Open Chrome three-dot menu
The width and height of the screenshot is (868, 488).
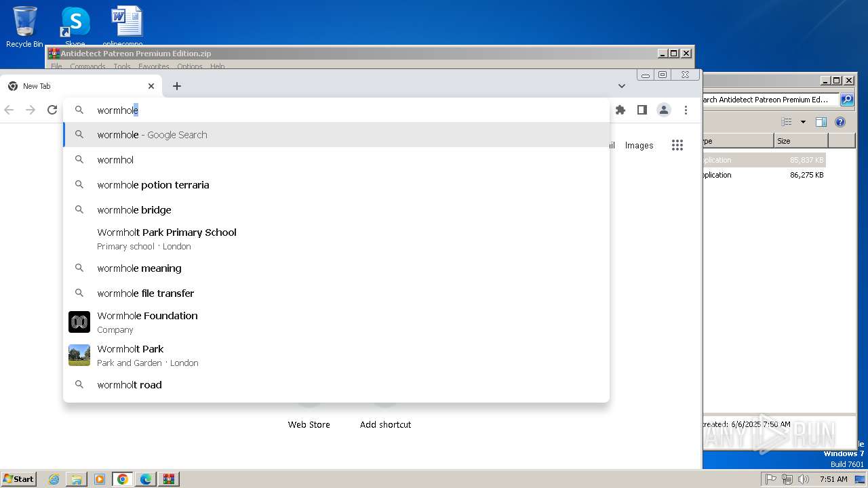[686, 110]
